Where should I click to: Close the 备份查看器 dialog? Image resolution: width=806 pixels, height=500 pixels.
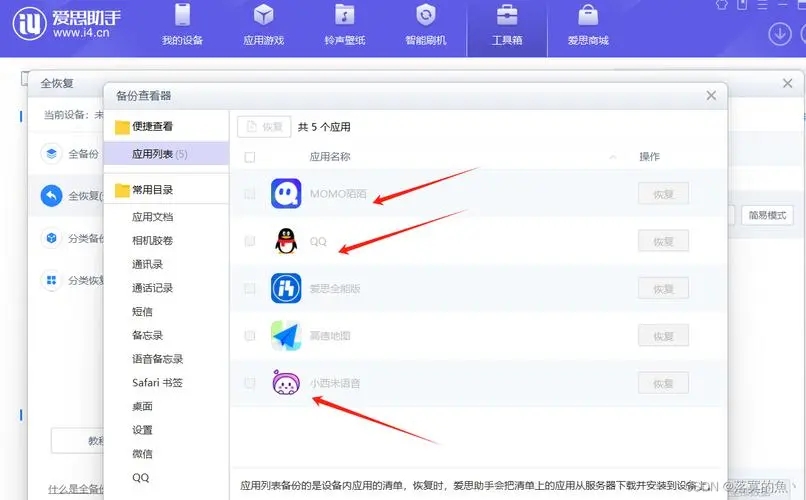tap(711, 96)
